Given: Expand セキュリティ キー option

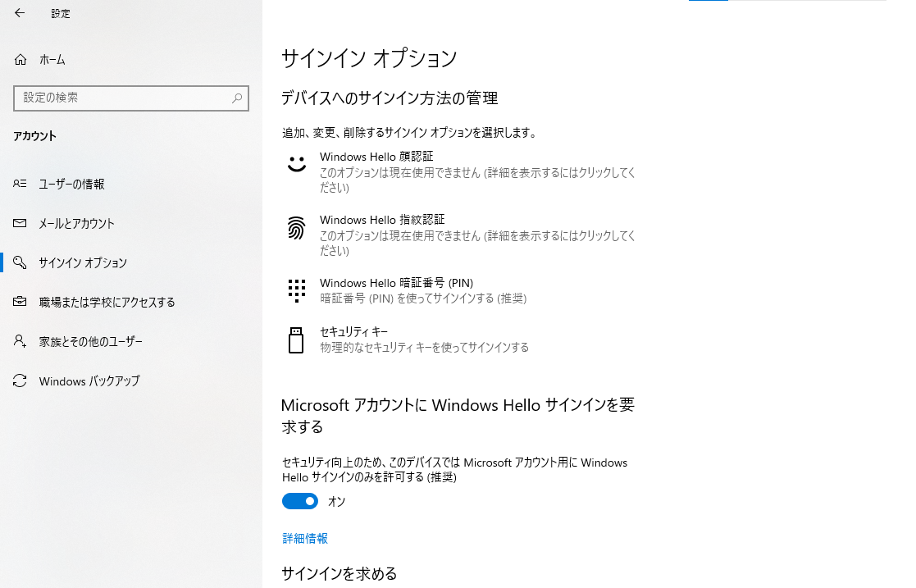Looking at the screenshot, I should pyautogui.click(x=460, y=340).
